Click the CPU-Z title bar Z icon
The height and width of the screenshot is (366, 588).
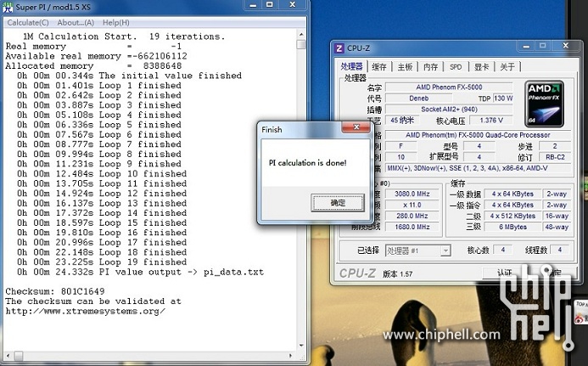[339, 48]
